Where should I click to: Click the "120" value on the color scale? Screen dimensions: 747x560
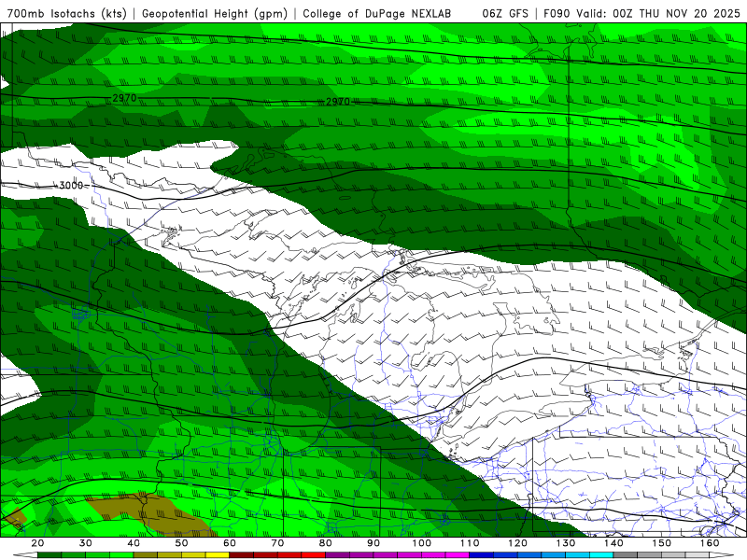click(517, 543)
